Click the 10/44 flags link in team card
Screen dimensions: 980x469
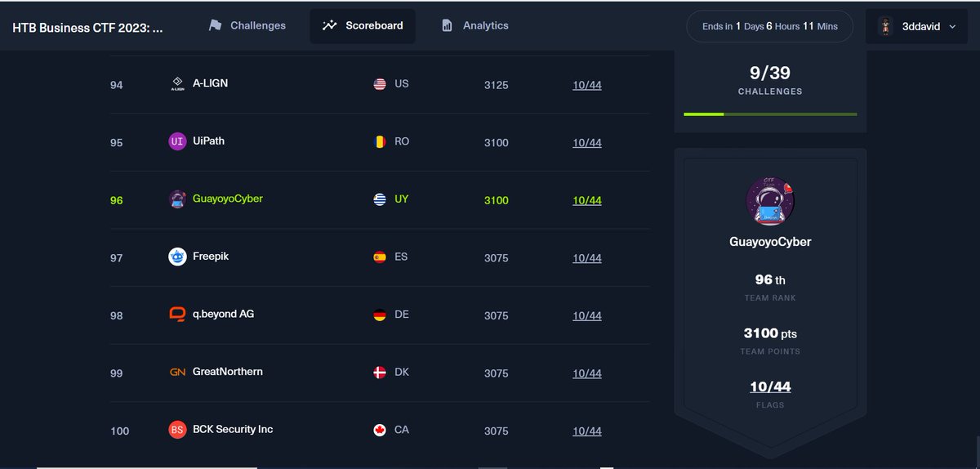770,386
